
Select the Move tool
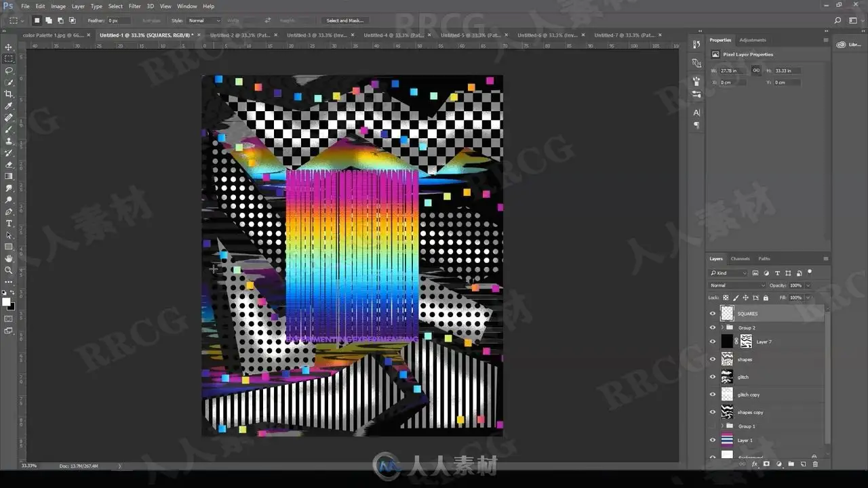tap(9, 47)
